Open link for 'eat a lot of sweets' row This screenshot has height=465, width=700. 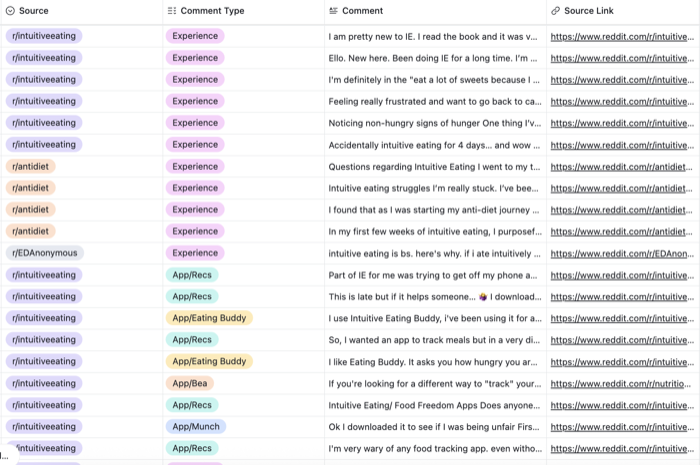[x=622, y=80]
